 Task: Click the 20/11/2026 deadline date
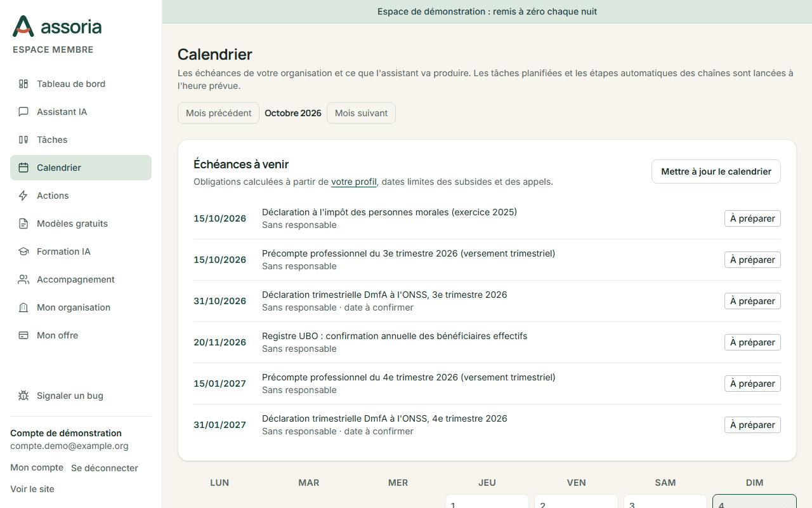219,342
